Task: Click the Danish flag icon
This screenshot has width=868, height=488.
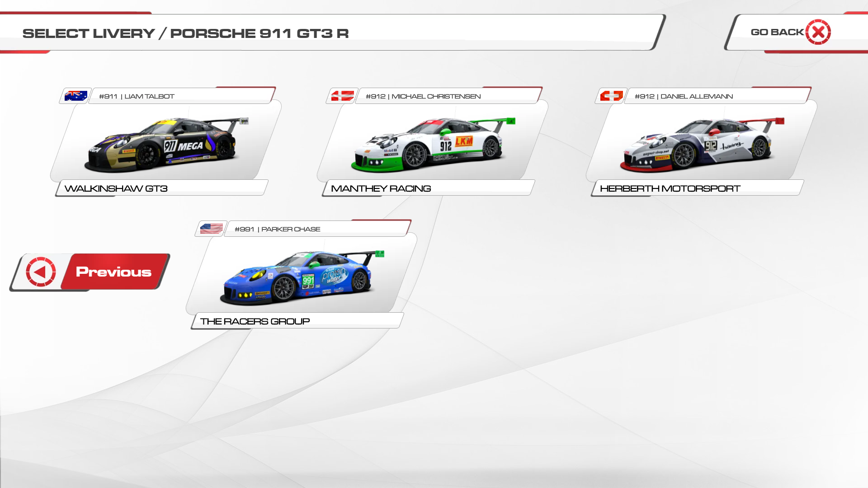Action: [342, 96]
